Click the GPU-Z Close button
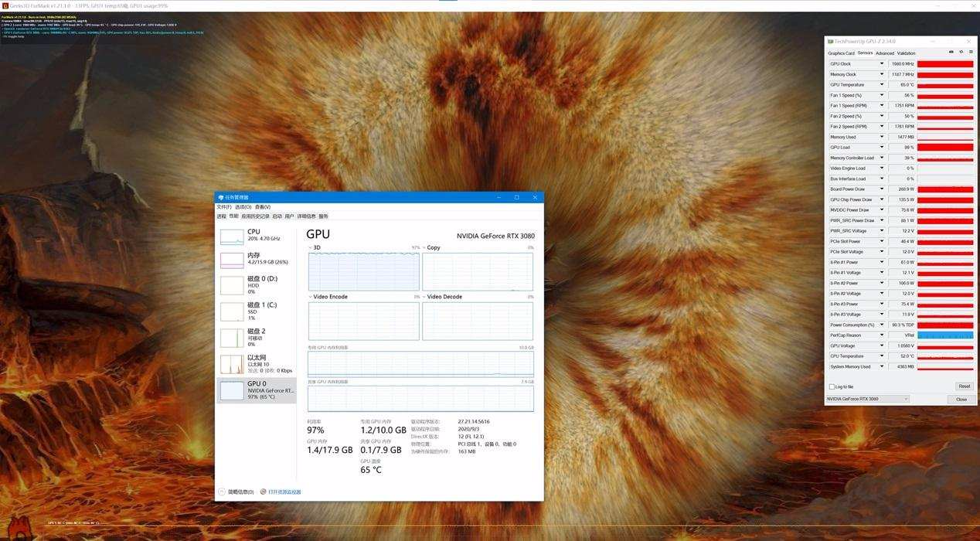 point(961,400)
